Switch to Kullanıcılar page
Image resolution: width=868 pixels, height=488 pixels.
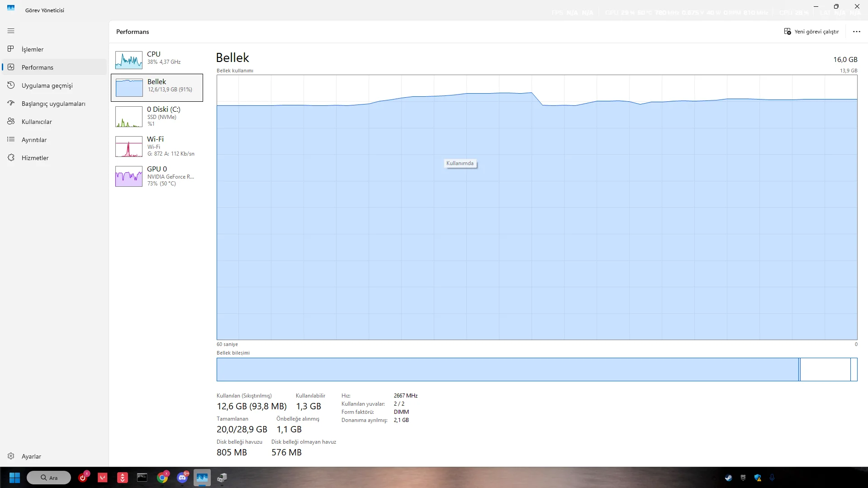coord(54,121)
